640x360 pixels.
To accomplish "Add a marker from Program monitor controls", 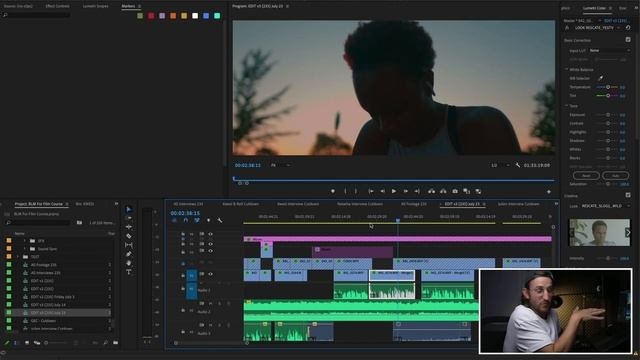I will [333, 191].
